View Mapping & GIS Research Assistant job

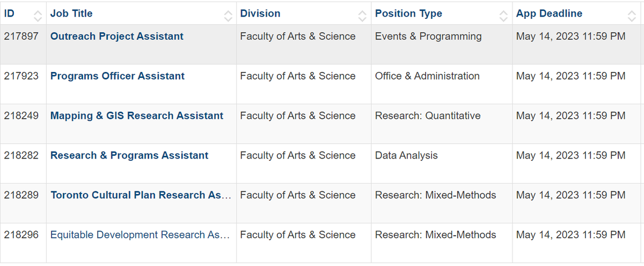(137, 116)
